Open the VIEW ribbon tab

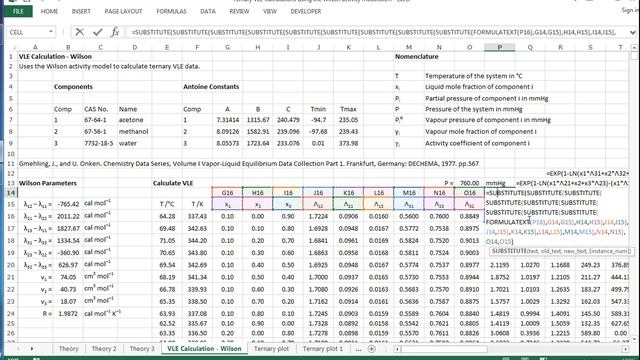pyautogui.click(x=270, y=11)
